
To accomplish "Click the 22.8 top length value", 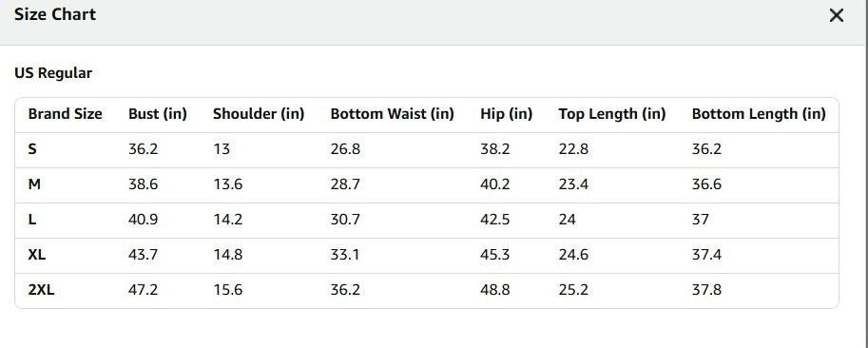I will coord(573,149).
